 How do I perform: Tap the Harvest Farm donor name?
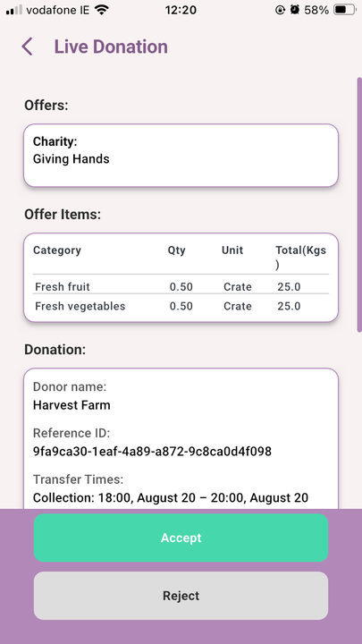click(72, 405)
